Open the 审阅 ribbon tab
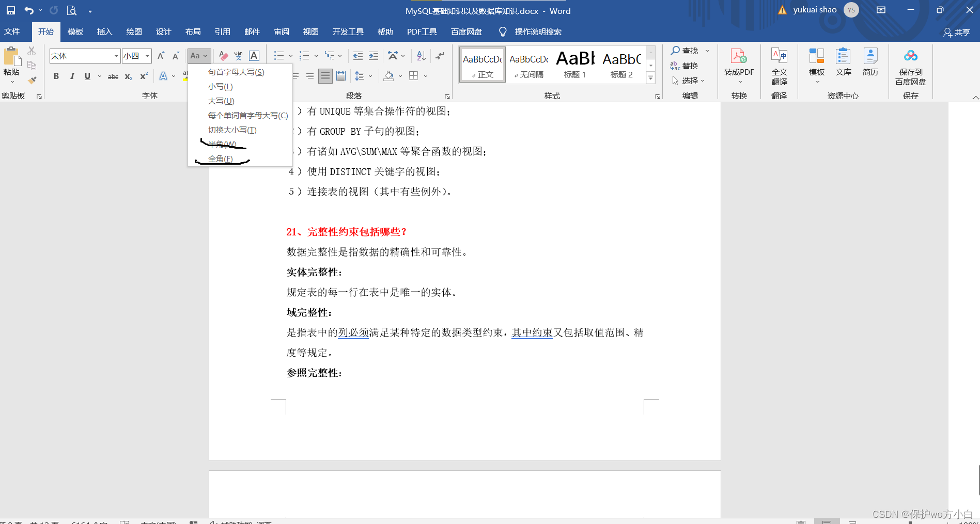The width and height of the screenshot is (980, 524). point(282,32)
